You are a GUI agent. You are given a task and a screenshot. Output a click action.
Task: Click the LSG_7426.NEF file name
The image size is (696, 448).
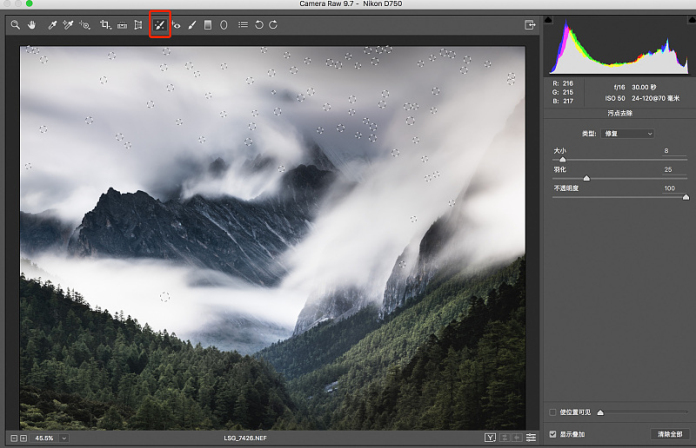245,438
